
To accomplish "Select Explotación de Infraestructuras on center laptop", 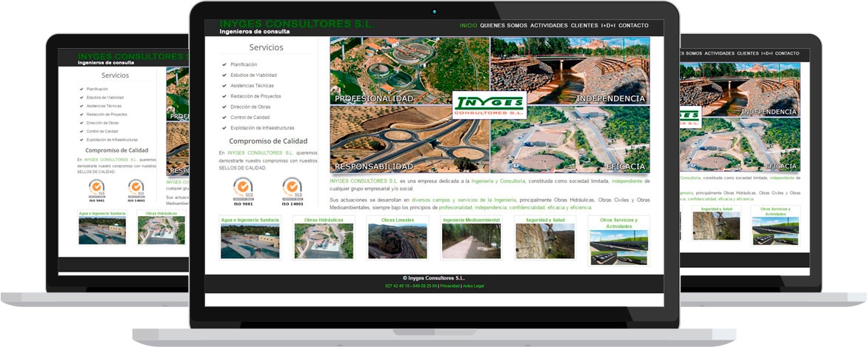I will pos(262,128).
